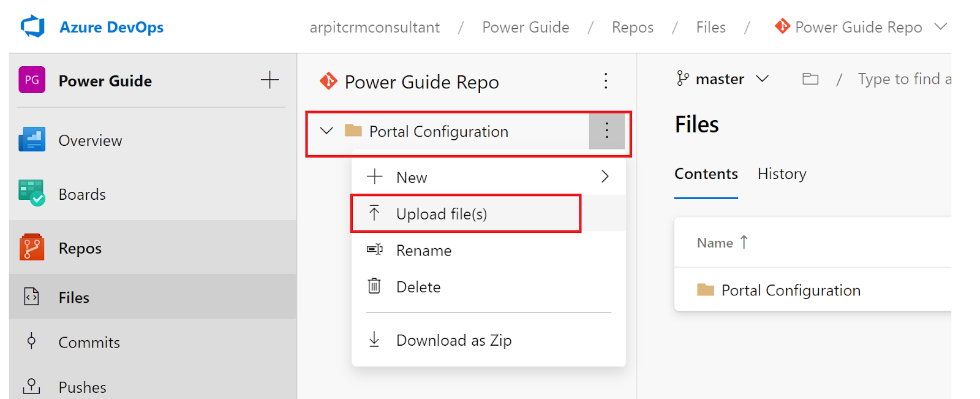Switch to the History tab

click(782, 174)
